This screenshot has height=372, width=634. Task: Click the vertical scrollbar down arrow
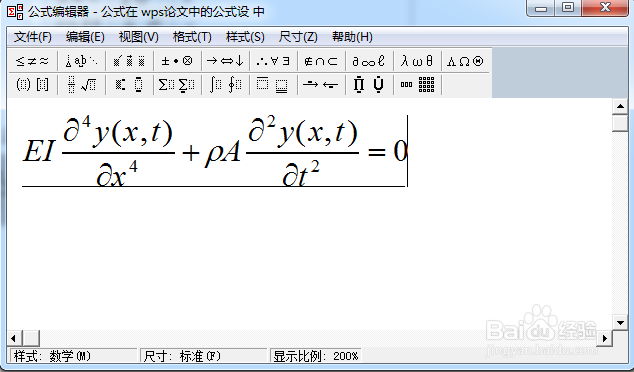(620, 322)
